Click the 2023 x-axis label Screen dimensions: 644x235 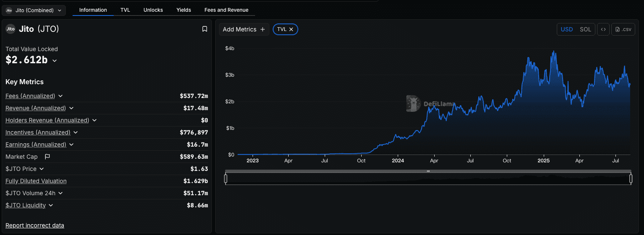coord(253,160)
